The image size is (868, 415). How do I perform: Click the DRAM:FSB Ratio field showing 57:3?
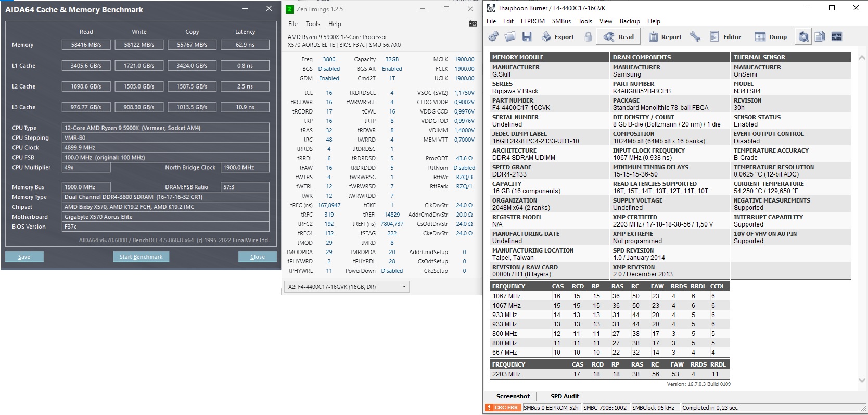tap(245, 187)
